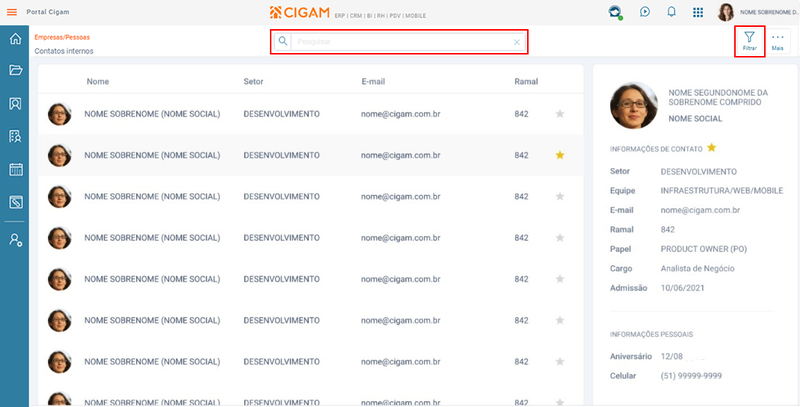This screenshot has height=407, width=800.
Task: Toggle star beside INFORMAÇÕES DE CONTATO
Action: 711,148
